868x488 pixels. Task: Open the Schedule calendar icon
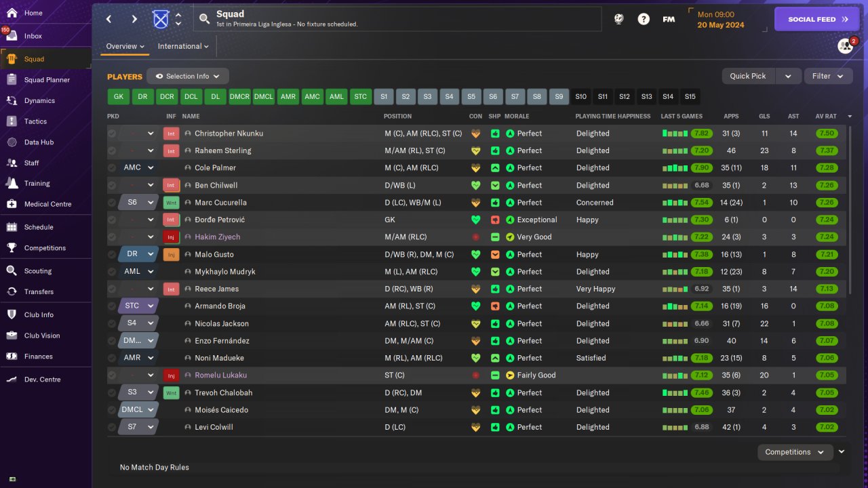[x=12, y=227]
